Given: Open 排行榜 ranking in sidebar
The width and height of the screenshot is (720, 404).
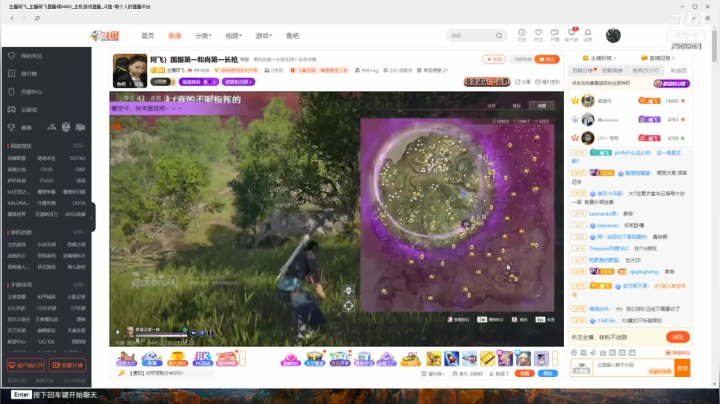Looking at the screenshot, I should (28, 74).
